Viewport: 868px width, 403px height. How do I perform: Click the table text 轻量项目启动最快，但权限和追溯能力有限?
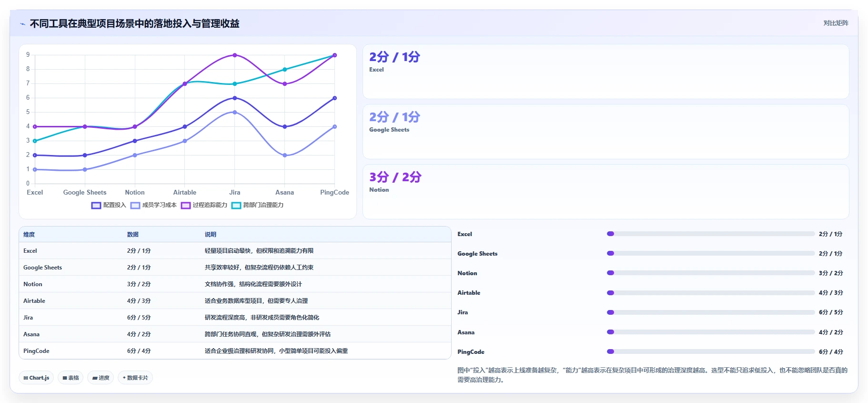click(x=259, y=251)
